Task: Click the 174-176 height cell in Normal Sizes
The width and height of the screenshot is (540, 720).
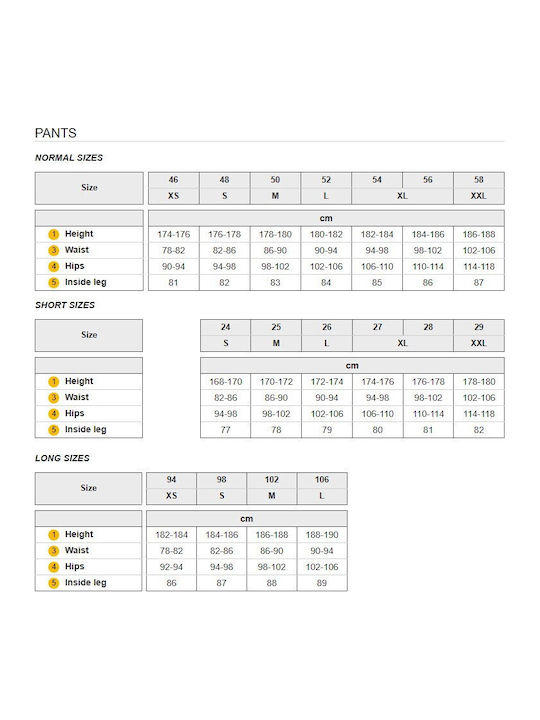Action: pyautogui.click(x=174, y=234)
